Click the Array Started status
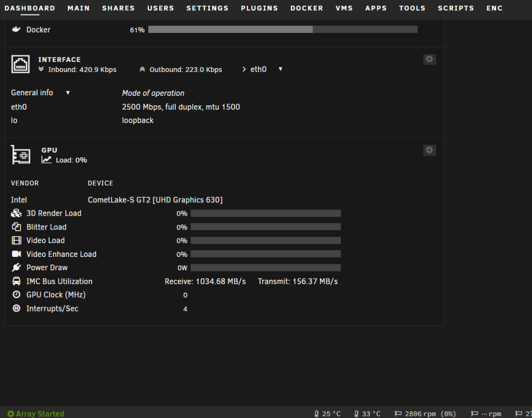Viewport: 532px width, 418px height. (36, 414)
